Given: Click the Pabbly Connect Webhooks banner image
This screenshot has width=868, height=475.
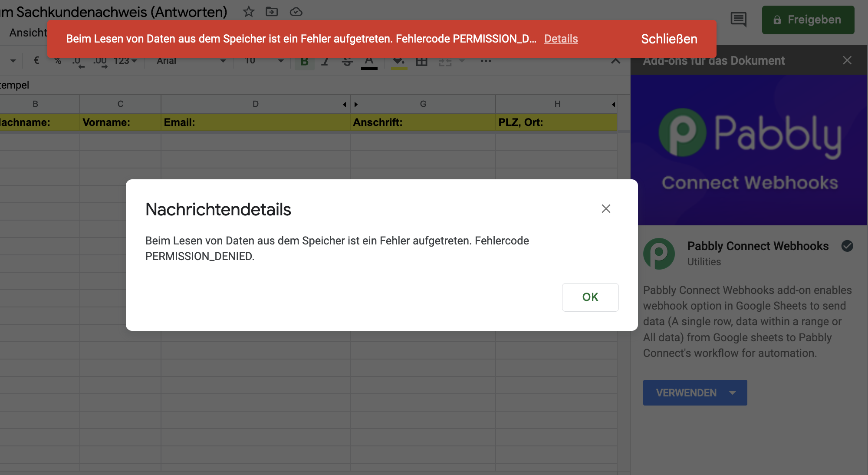Looking at the screenshot, I should 749,150.
